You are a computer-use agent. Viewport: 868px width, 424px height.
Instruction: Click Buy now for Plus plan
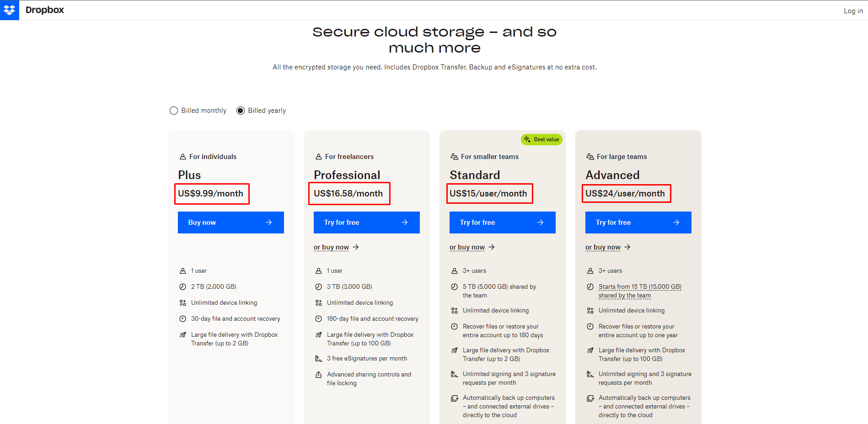[231, 223]
